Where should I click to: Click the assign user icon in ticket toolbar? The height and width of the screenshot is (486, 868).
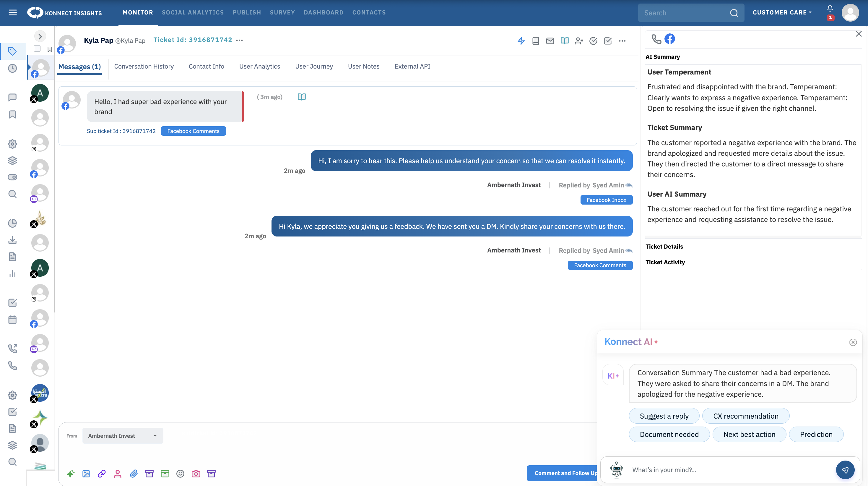pos(579,41)
